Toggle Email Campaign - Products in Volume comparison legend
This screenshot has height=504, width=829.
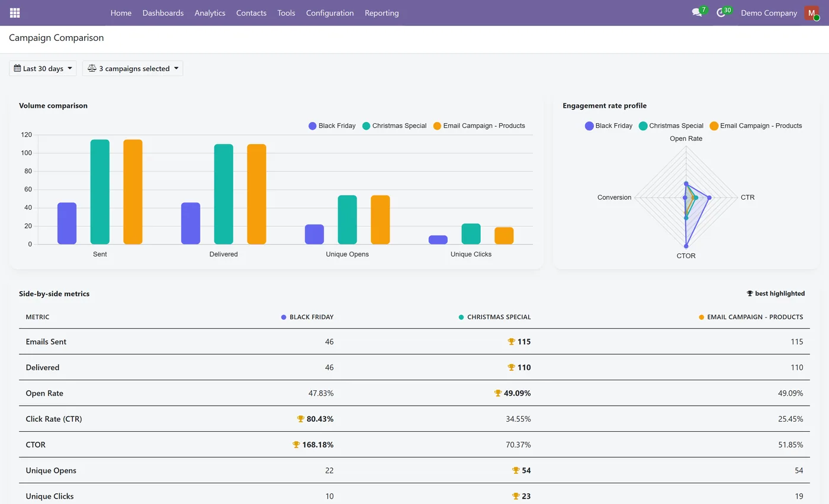(x=479, y=126)
